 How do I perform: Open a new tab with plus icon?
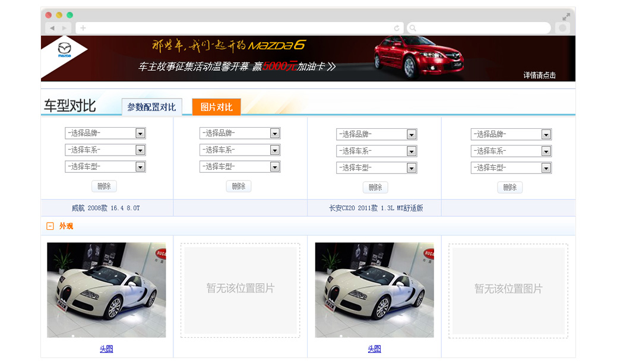[x=83, y=28]
